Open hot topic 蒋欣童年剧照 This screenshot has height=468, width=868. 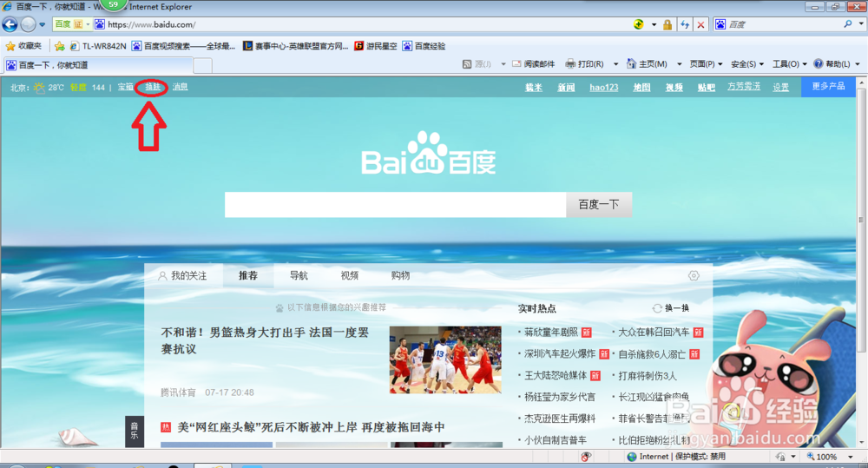(x=551, y=333)
